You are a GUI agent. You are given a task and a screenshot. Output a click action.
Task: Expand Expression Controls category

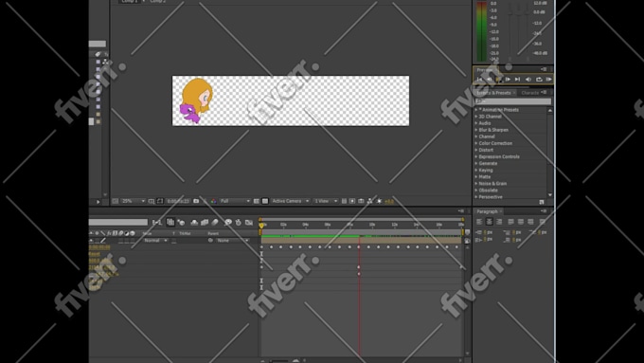tap(476, 156)
